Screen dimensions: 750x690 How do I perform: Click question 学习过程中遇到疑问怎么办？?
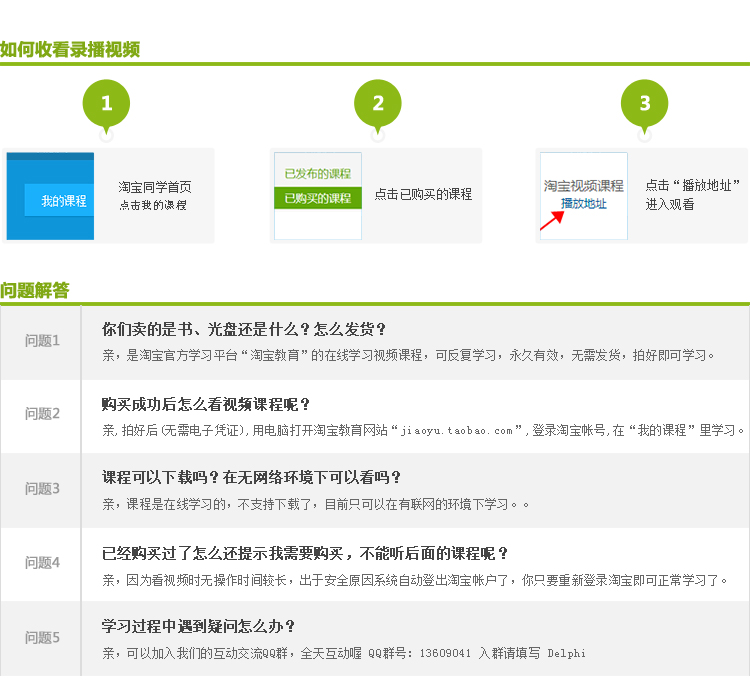click(x=198, y=626)
